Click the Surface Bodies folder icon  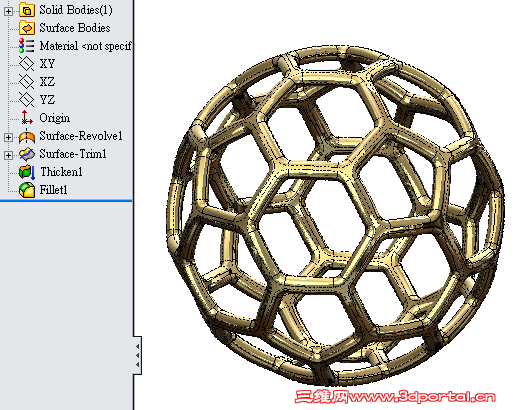coord(27,28)
